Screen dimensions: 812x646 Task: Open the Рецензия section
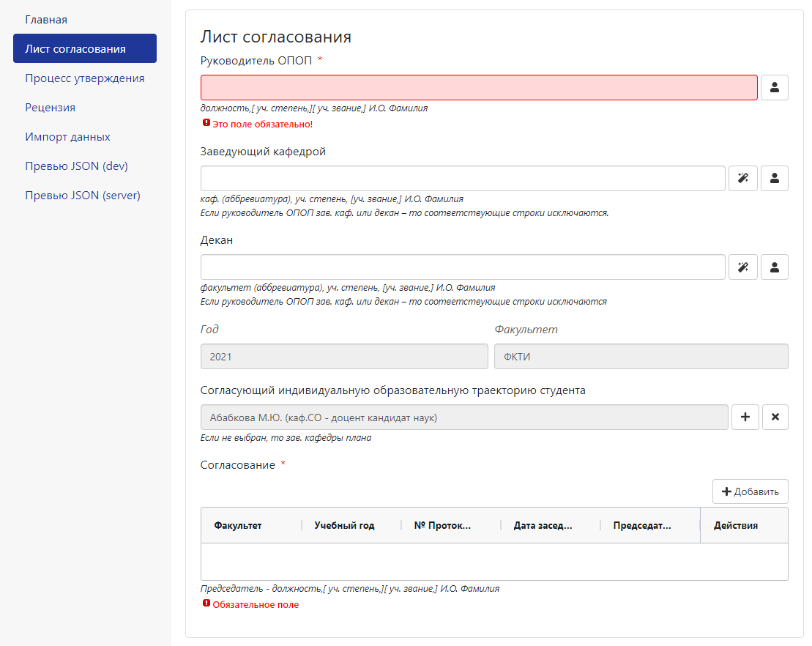pos(51,107)
